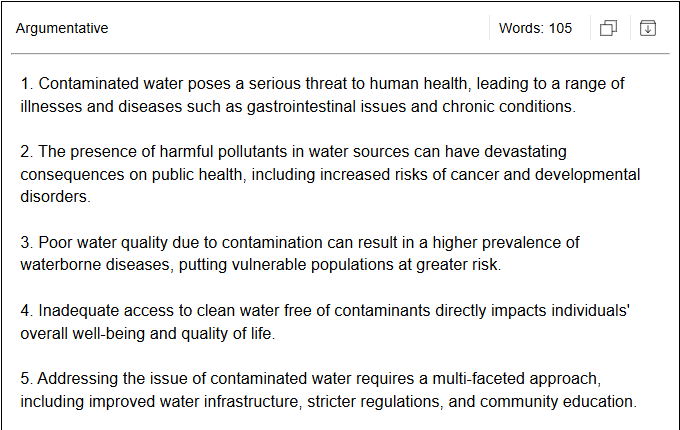Image resolution: width=680 pixels, height=430 pixels.
Task: Click the Words: 105 counter
Action: click(x=535, y=28)
